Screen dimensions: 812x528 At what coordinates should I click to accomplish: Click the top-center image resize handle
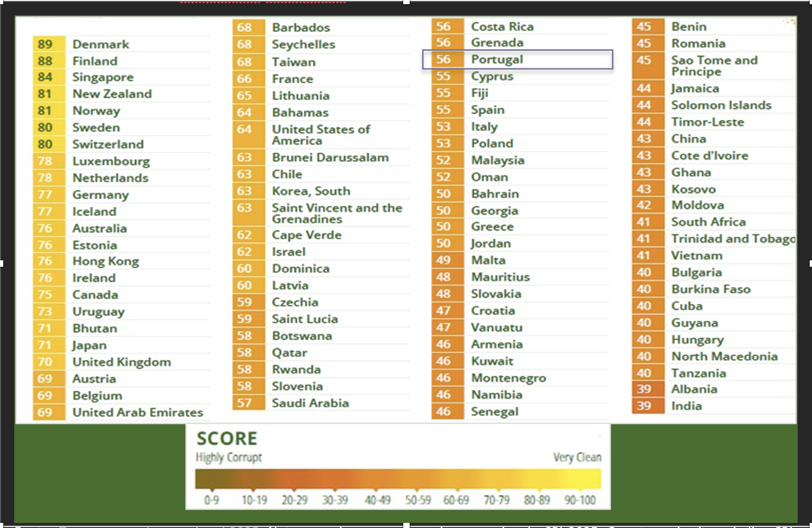click(406, 2)
